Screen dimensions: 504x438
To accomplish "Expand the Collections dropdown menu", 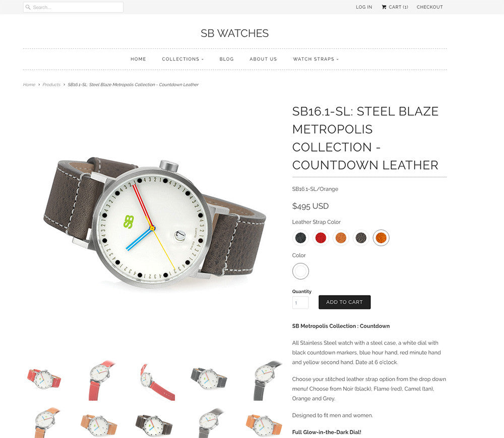I will [x=182, y=59].
